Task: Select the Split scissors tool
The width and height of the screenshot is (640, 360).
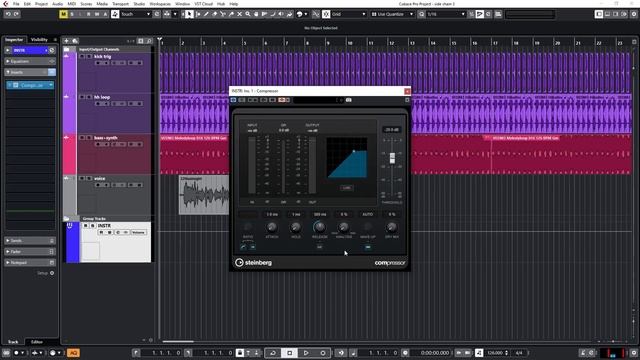Action: 223,14
